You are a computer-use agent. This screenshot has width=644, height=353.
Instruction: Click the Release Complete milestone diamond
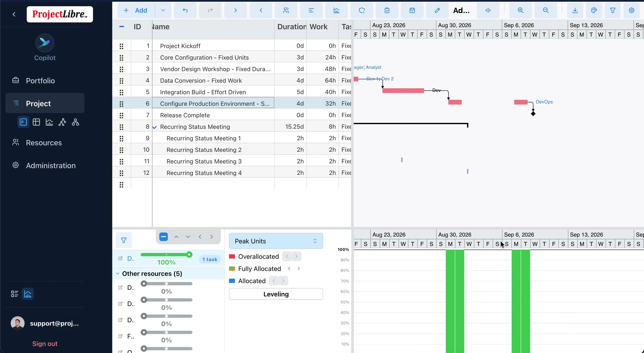[x=533, y=114]
